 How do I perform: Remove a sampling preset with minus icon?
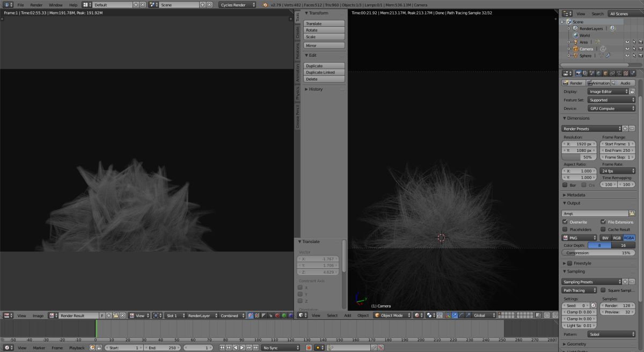click(x=632, y=282)
